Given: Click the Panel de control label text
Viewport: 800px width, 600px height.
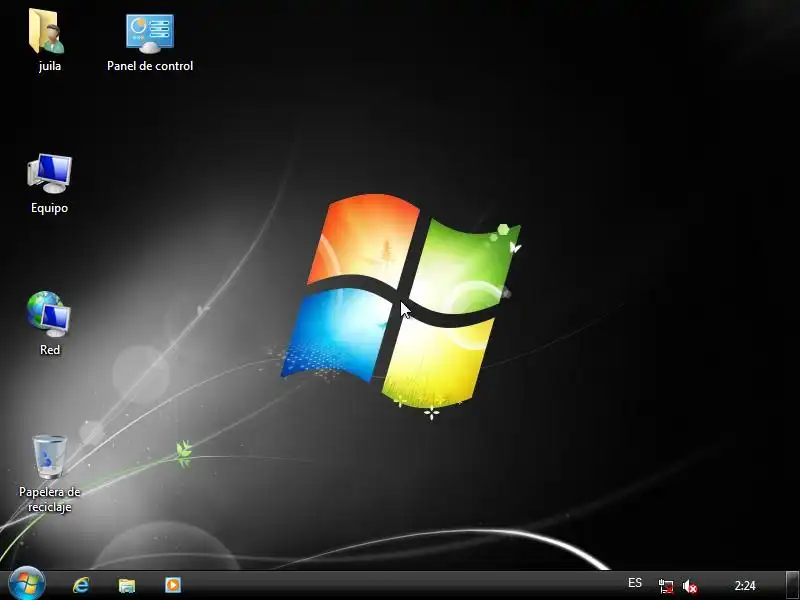Looking at the screenshot, I should coord(150,66).
